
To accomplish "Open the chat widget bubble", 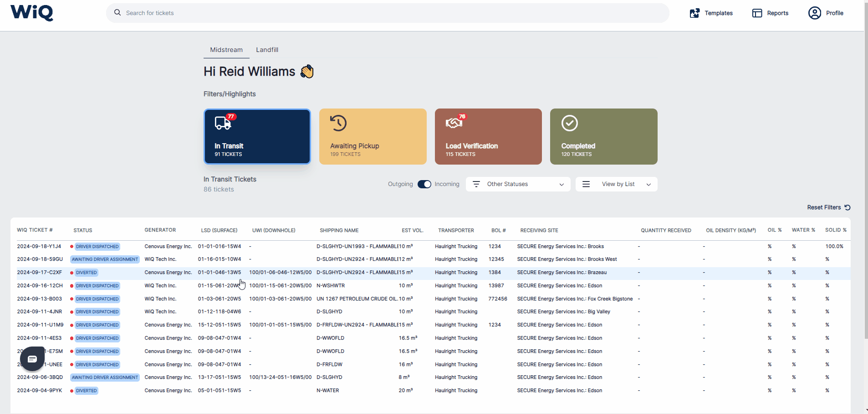I will click(32, 359).
